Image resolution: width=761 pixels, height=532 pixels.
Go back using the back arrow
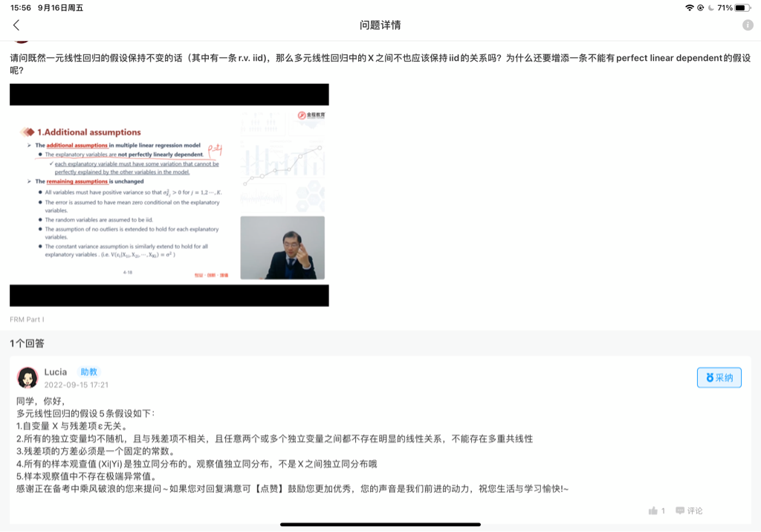point(16,25)
